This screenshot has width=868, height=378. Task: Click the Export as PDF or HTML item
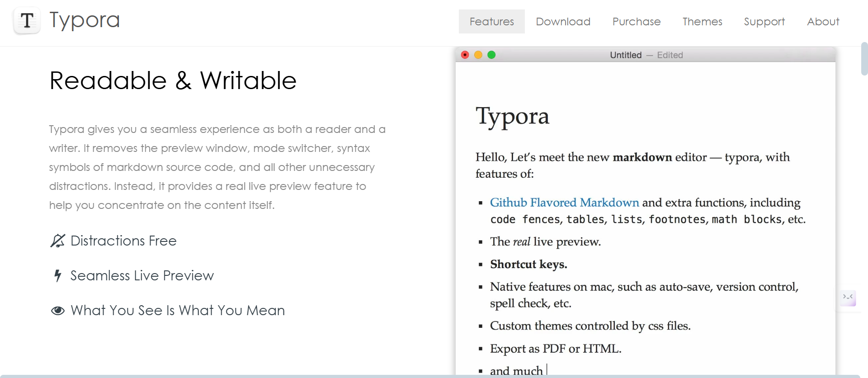click(x=556, y=349)
